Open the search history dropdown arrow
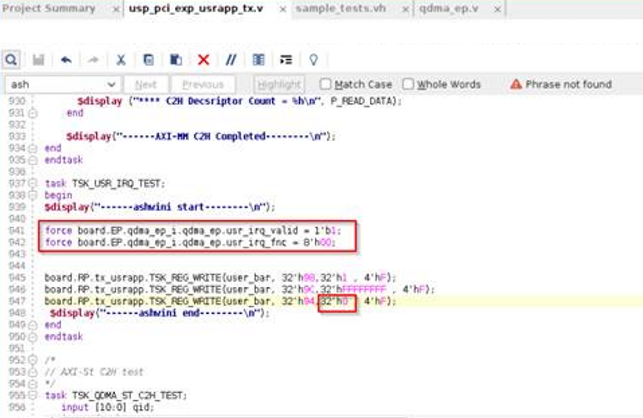The image size is (643, 418). tap(115, 85)
